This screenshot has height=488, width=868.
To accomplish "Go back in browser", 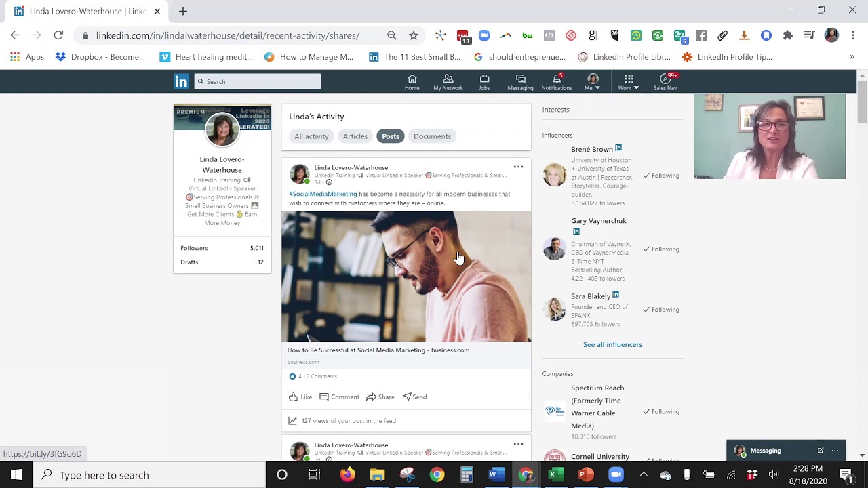I will (x=15, y=35).
